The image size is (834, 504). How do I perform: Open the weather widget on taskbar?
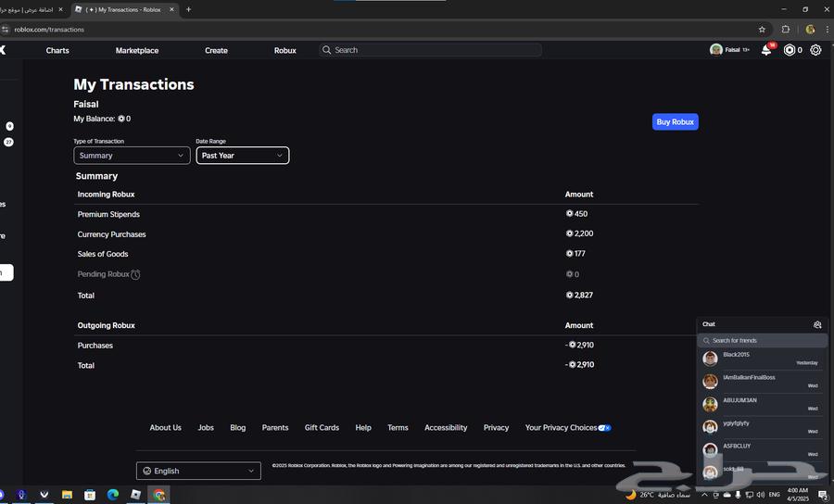pyautogui.click(x=657, y=495)
